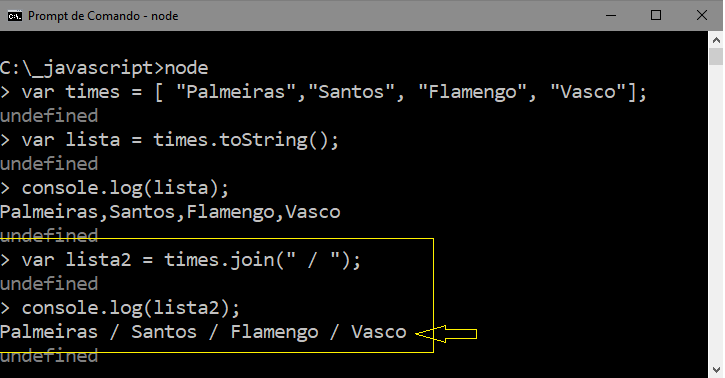Click the output 'Palmeiras,Santos,Flamengo,Vasco'
This screenshot has width=725, height=378.
pyautogui.click(x=170, y=212)
